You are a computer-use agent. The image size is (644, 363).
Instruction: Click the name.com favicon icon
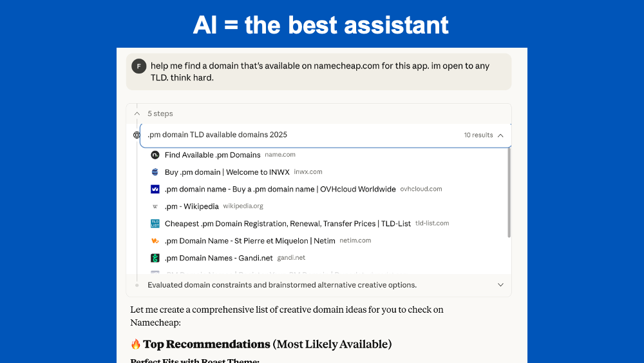point(155,155)
